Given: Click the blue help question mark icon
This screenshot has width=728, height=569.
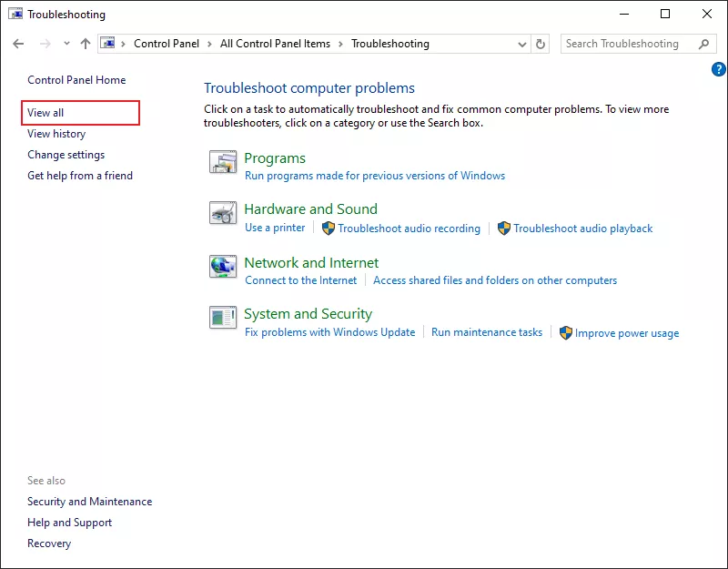Looking at the screenshot, I should click(x=718, y=69).
